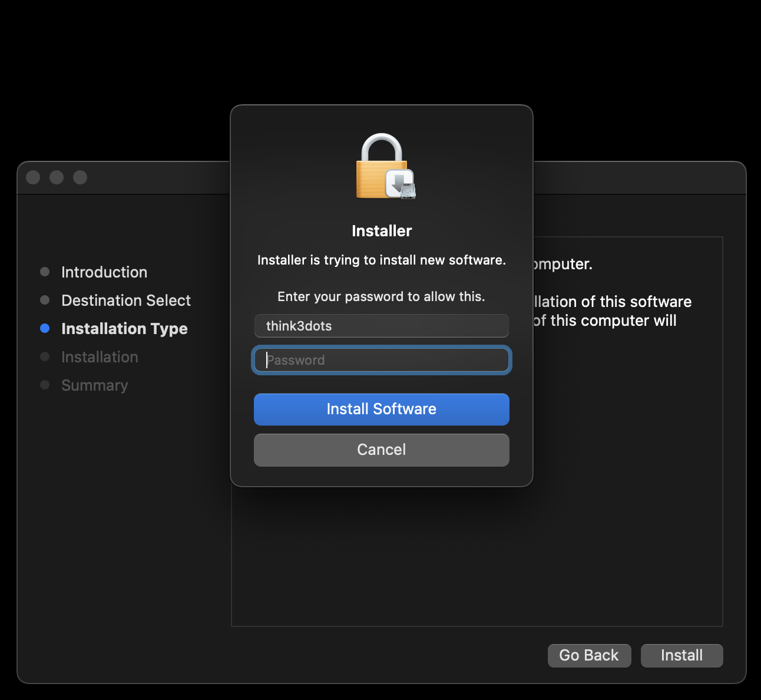The width and height of the screenshot is (761, 700).
Task: Click the dimmed bullet beside Summary
Action: 45,385
